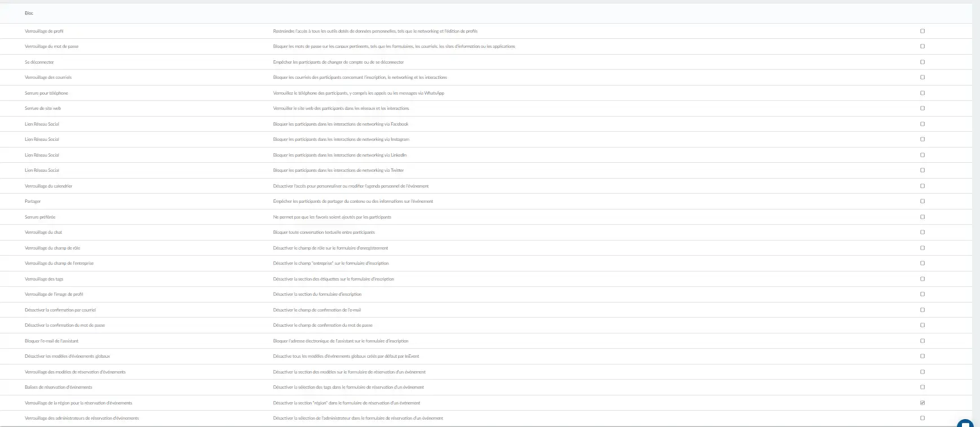The image size is (980, 427).
Task: Toggle Désactiver la confirmation par courriel checkbox
Action: click(922, 310)
